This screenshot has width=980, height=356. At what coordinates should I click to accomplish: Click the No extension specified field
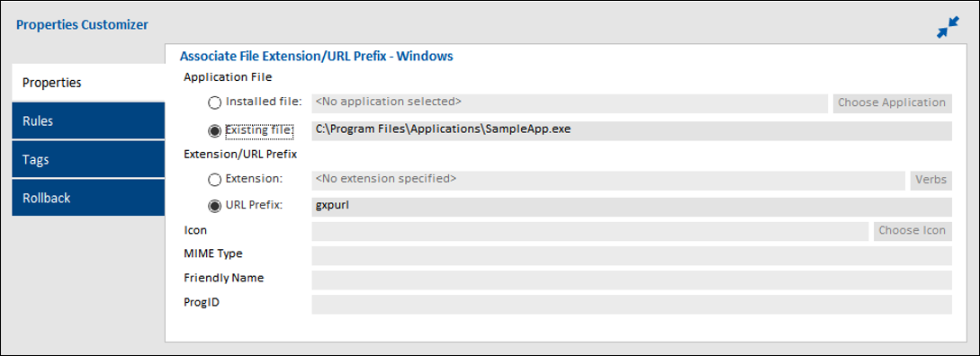(608, 180)
